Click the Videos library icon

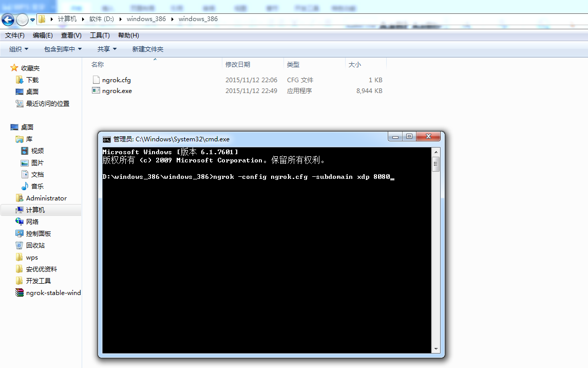click(x=25, y=151)
